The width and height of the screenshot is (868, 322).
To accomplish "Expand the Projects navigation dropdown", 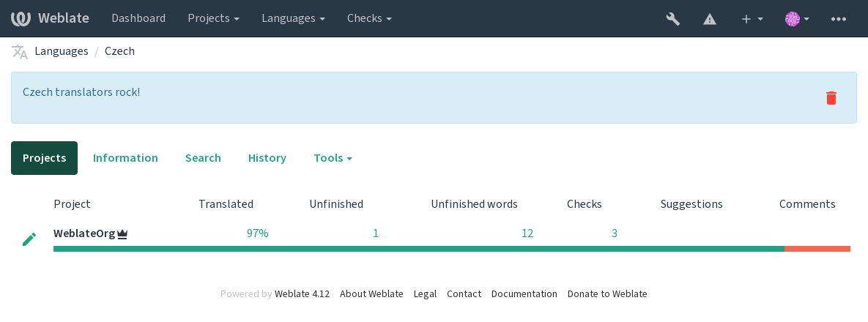I will click(214, 18).
